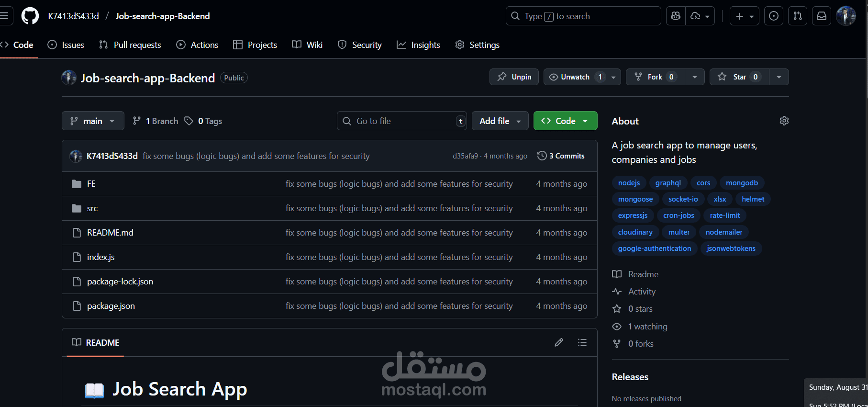The height and width of the screenshot is (407, 868).
Task: Open the 1 Branch link
Action: tap(156, 121)
